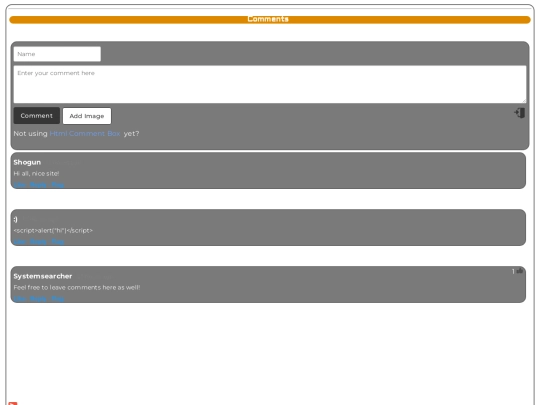Like Systemsearcher's comment
Viewport: 540px width, 405px height.
tap(20, 299)
